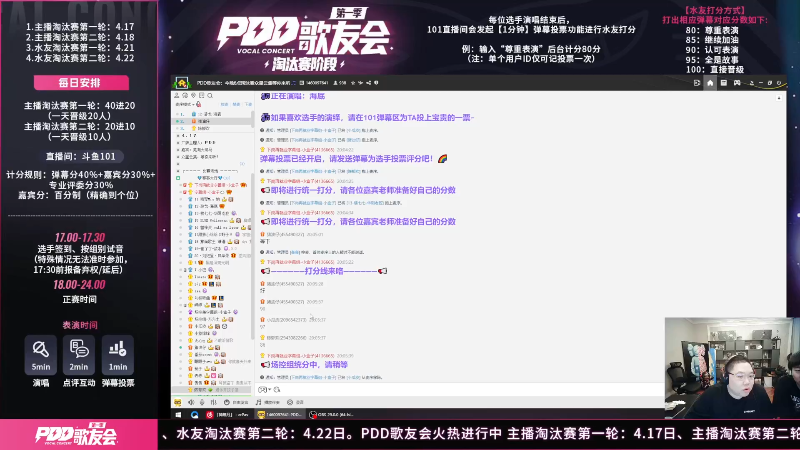Click the free-speak mouse button on toolbar
The image size is (800, 450).
pyautogui.click(x=236, y=402)
